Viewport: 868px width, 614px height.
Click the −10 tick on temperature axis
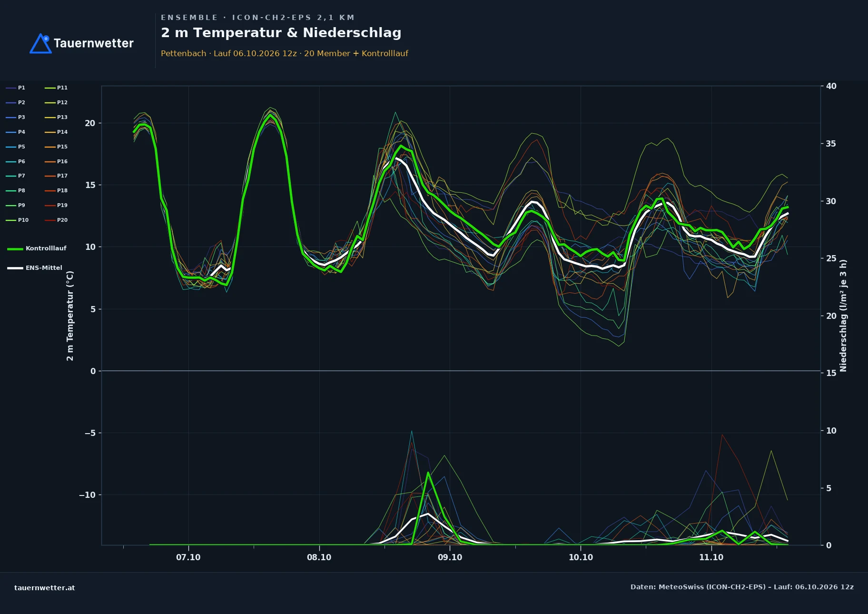87,495
